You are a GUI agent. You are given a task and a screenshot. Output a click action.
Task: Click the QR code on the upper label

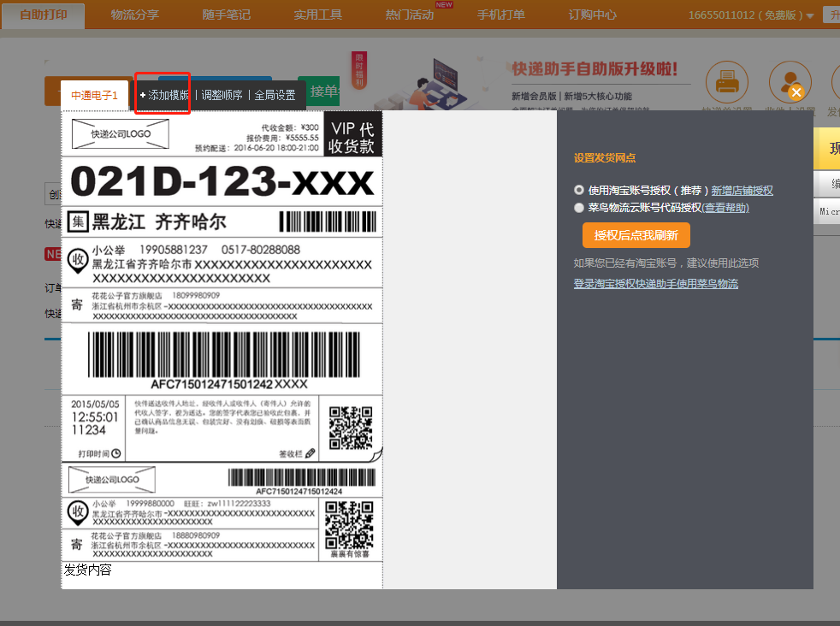(351, 427)
